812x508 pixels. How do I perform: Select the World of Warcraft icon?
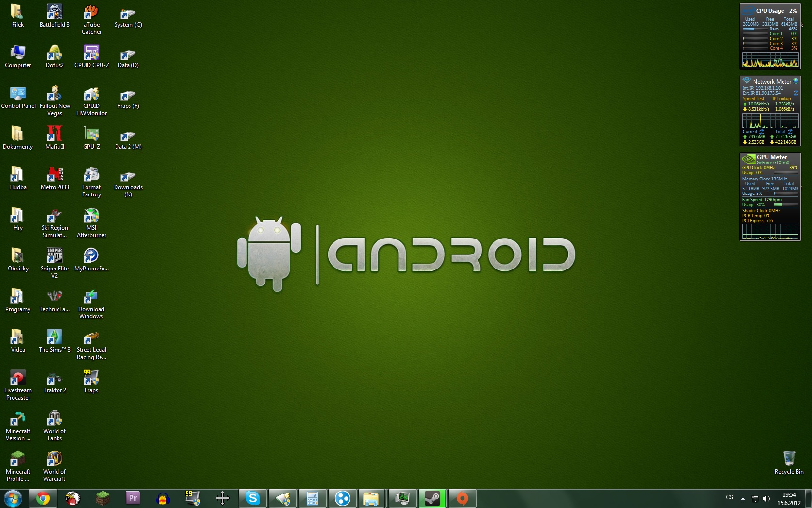click(x=55, y=466)
